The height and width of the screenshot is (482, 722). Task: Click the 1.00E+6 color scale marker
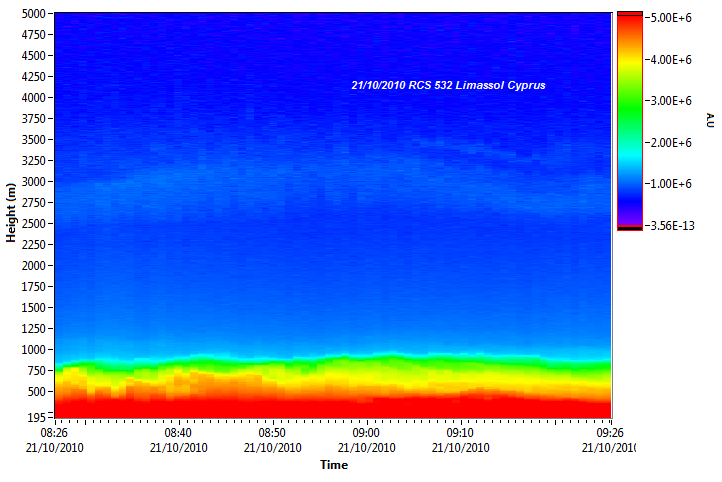(670, 184)
